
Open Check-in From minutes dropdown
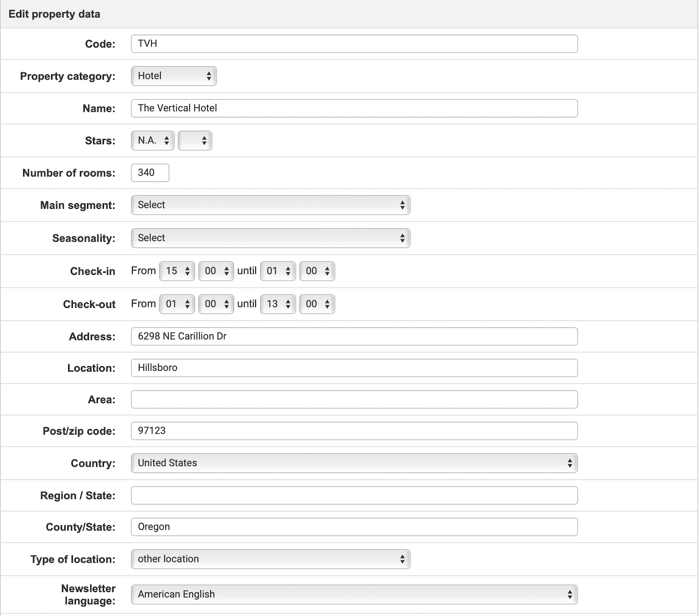click(x=216, y=271)
